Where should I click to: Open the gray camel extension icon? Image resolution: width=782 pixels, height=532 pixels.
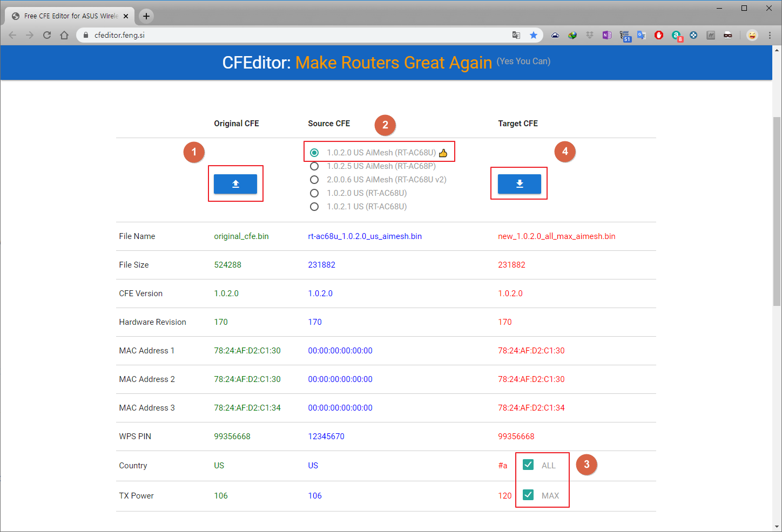click(x=711, y=35)
